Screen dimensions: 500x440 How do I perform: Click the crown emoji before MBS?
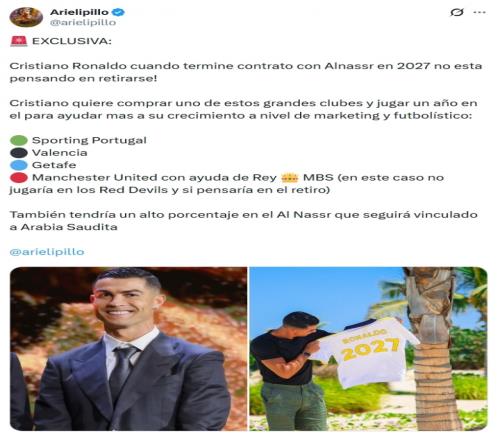coord(289,177)
